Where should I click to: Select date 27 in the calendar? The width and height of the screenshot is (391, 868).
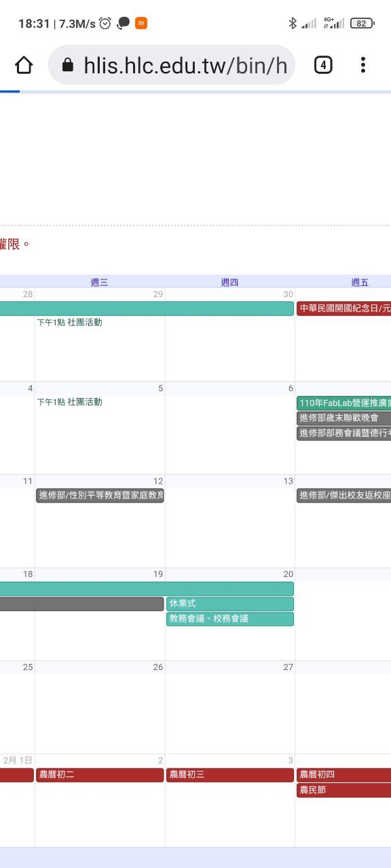288,667
